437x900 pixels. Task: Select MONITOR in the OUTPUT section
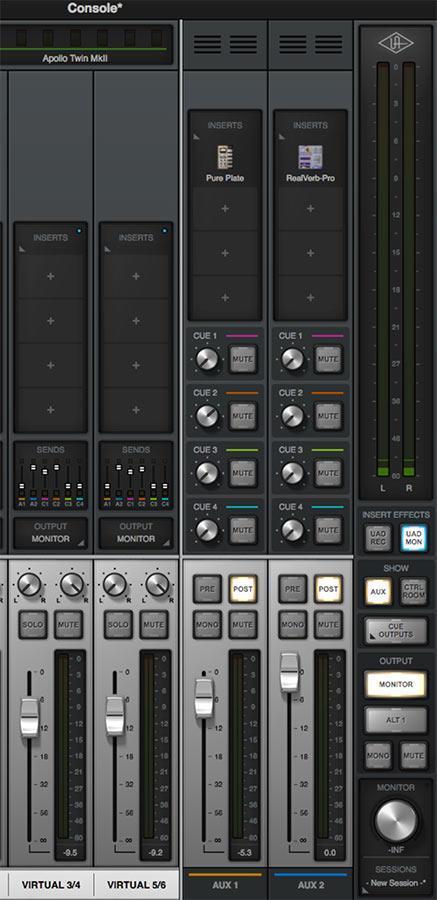coord(396,684)
